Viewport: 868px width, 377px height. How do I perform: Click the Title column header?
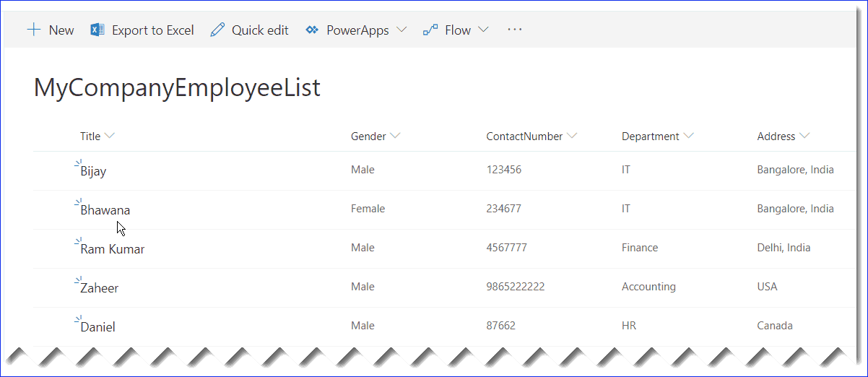(x=90, y=136)
